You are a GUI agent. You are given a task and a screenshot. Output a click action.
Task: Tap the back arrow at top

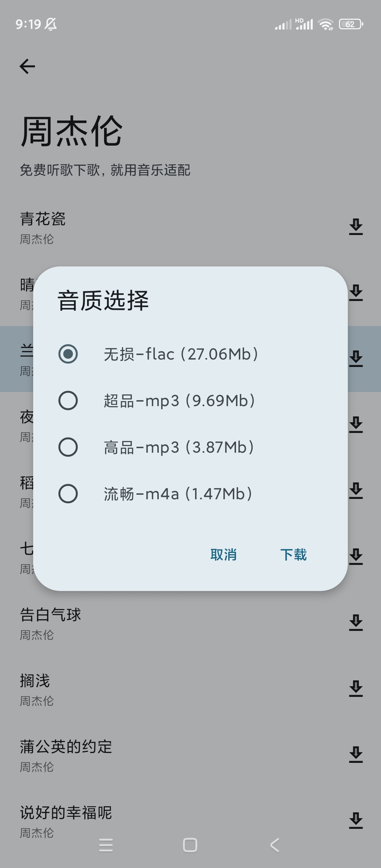coord(27,66)
